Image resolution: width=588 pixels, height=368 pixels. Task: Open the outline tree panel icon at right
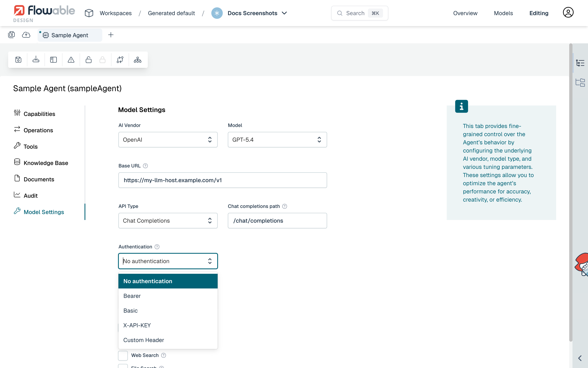point(580,63)
